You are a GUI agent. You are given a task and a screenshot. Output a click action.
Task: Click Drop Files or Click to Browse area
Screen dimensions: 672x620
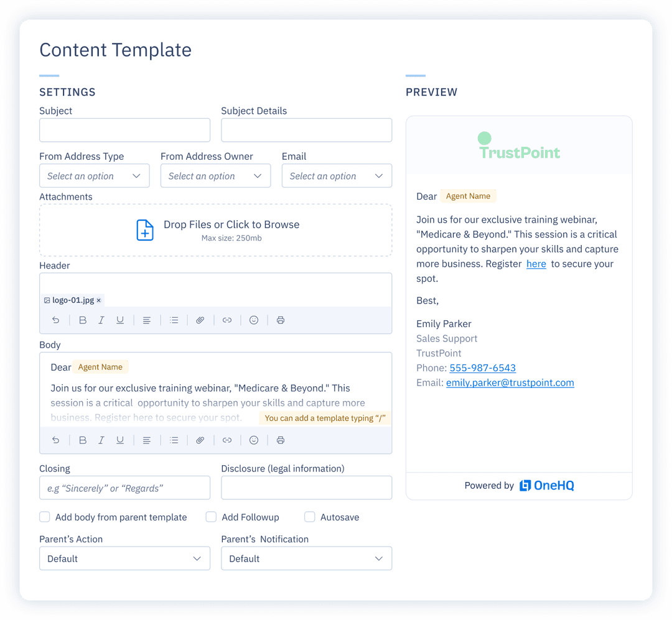click(215, 230)
